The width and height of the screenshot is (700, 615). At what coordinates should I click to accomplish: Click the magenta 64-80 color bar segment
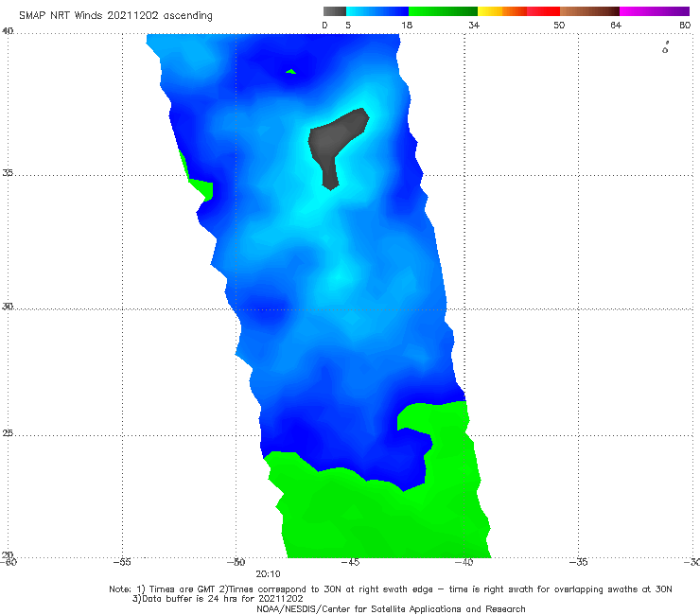coord(655,11)
